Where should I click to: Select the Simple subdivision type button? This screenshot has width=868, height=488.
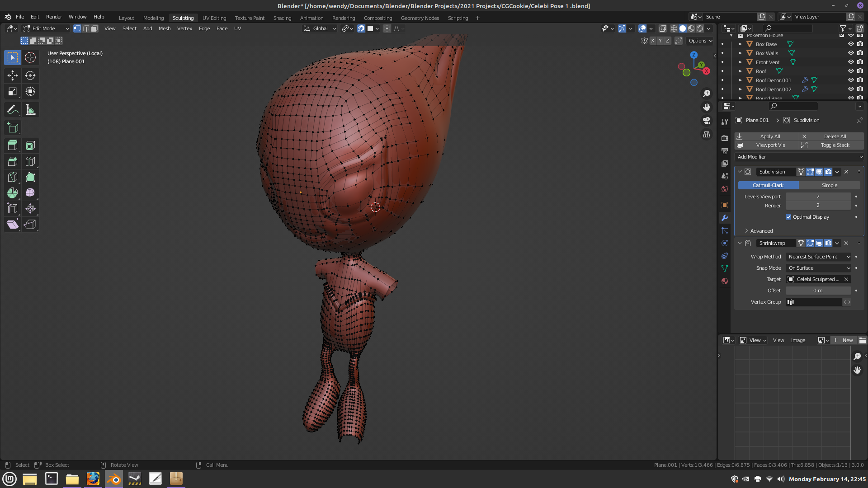click(829, 185)
